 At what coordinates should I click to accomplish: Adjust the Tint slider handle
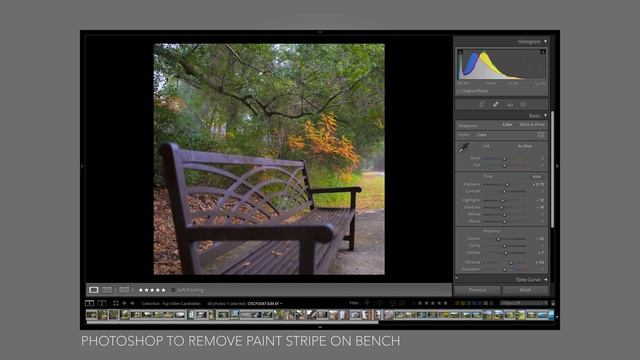[x=504, y=165]
